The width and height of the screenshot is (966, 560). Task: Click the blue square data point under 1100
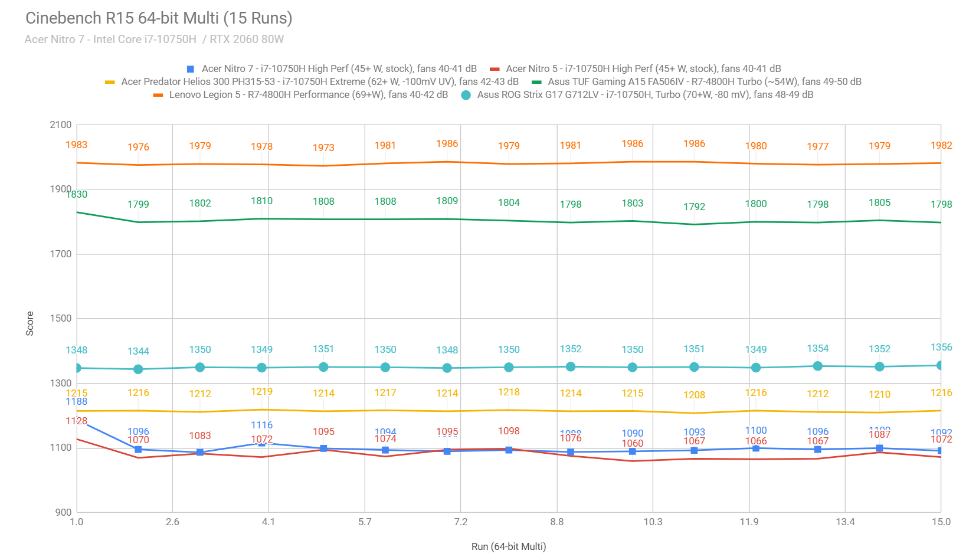756,448
